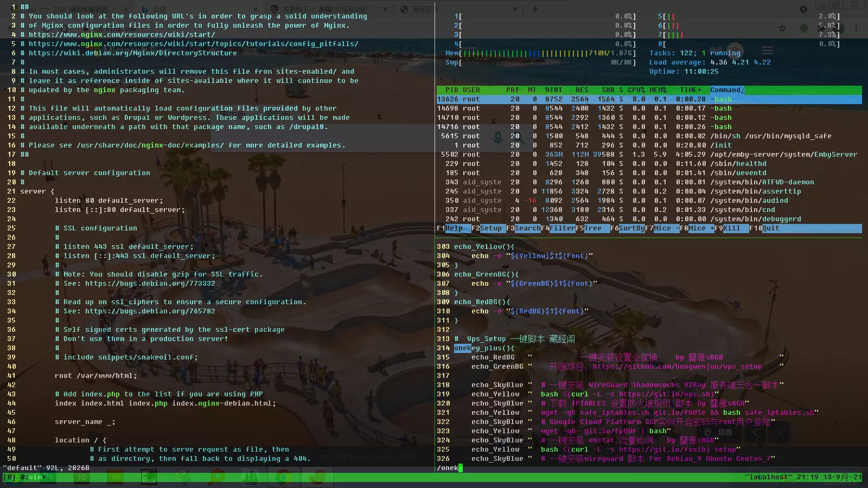Viewport: 868px width, 488px height.
Task: Click the config_pitfalls tutorial URL
Action: 194,44
